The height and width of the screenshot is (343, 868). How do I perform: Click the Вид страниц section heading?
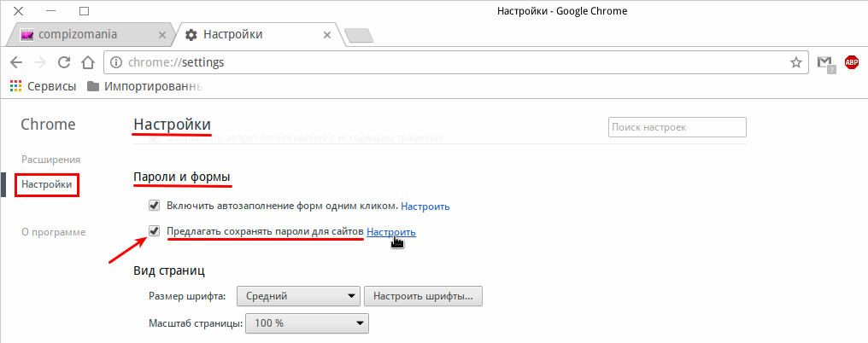click(169, 271)
